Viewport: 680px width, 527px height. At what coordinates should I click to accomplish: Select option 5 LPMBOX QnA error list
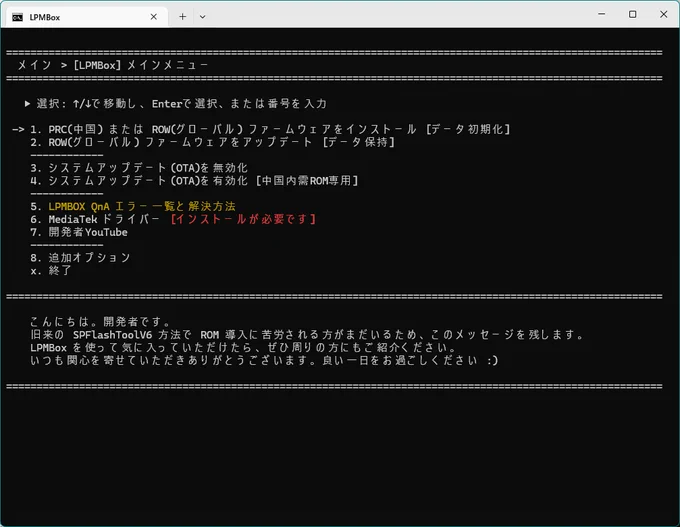click(x=133, y=206)
